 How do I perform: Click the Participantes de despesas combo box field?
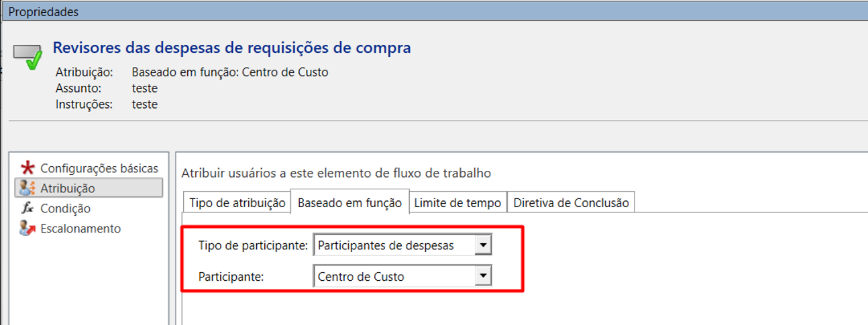[x=394, y=246]
